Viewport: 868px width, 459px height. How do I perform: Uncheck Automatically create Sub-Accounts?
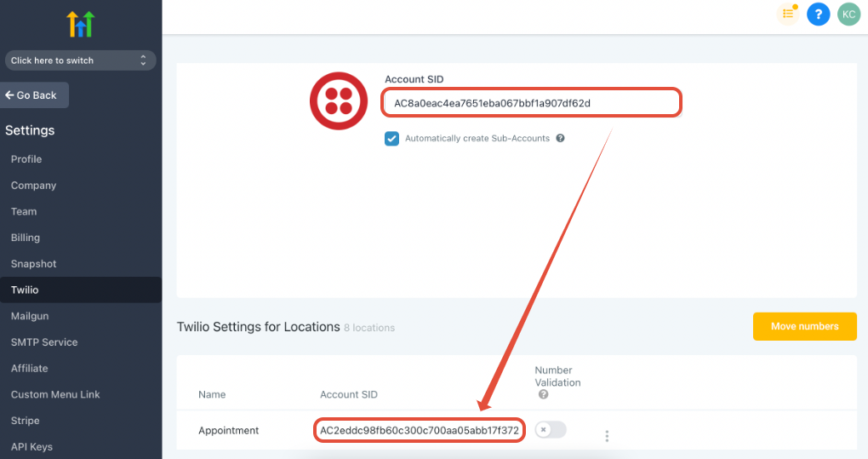(392, 139)
